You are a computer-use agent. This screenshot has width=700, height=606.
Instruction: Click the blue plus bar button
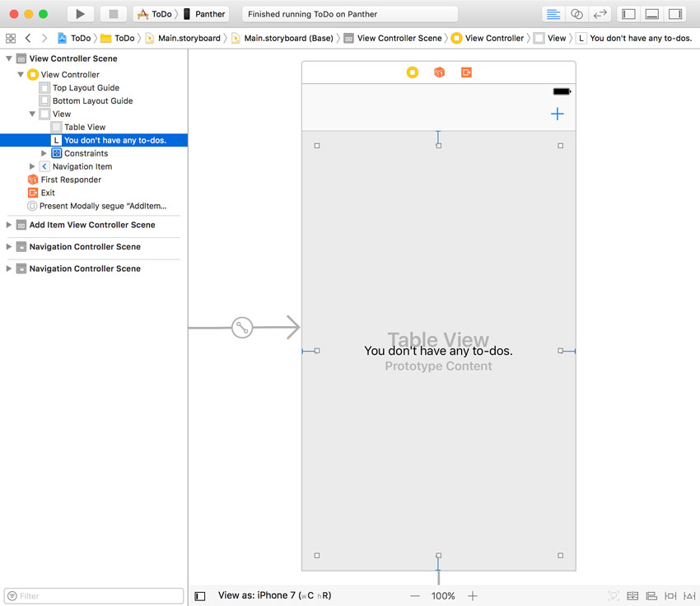point(558,114)
